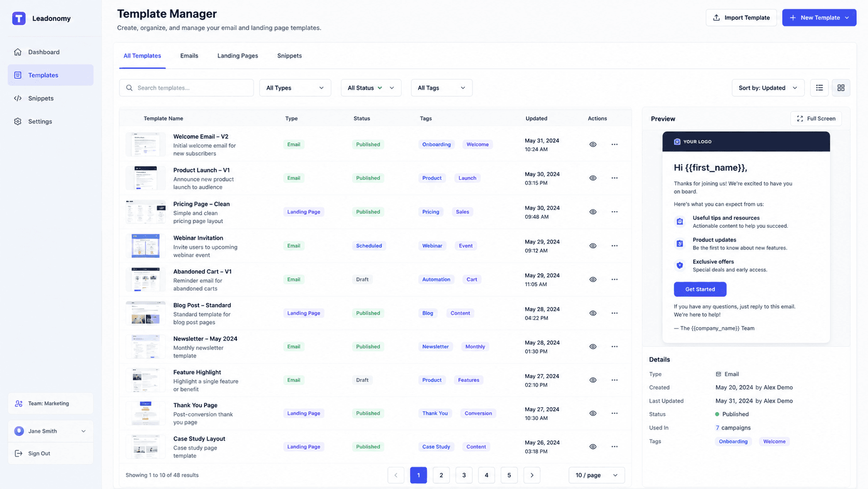Image resolution: width=868 pixels, height=489 pixels.
Task: Go to page 3
Action: (464, 475)
